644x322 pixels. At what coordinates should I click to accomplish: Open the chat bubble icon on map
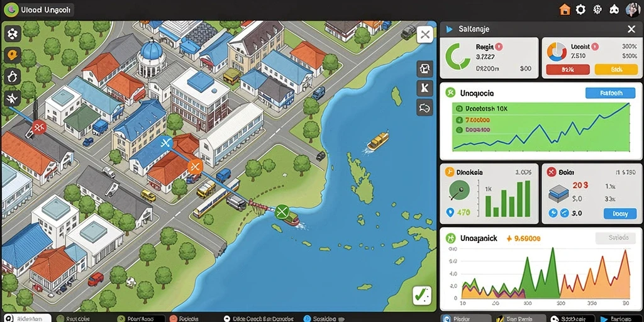pos(425,108)
